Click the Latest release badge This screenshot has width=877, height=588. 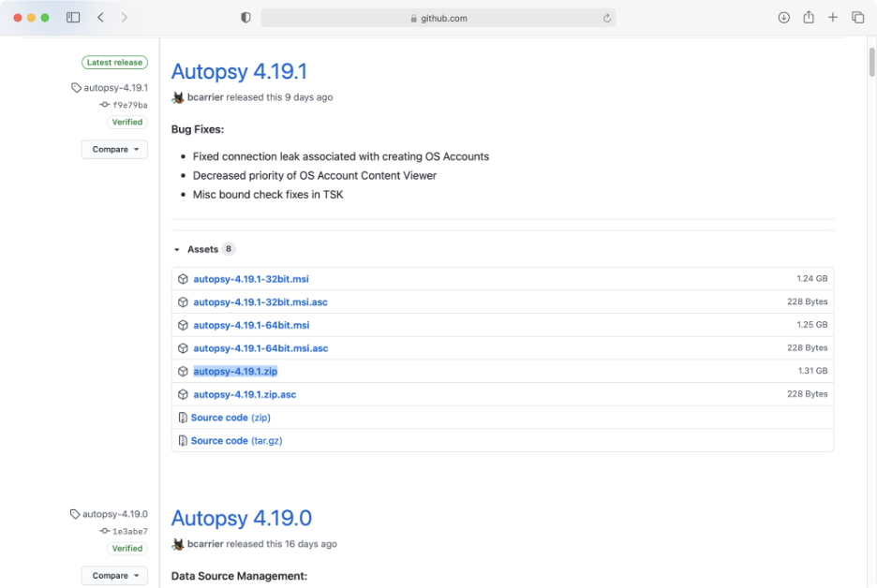[x=114, y=62]
